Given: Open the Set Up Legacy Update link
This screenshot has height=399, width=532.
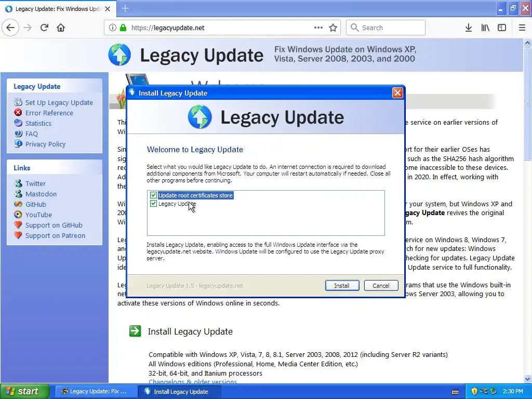Looking at the screenshot, I should 59,102.
